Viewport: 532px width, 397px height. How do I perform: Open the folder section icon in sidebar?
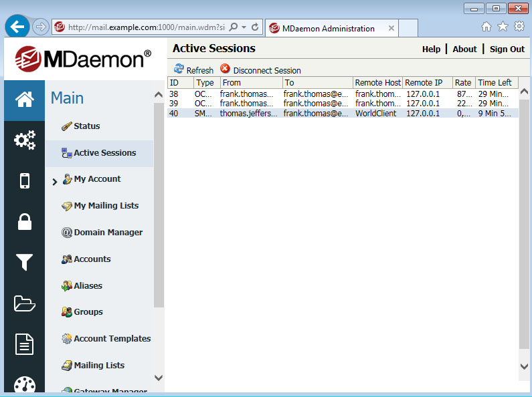tap(25, 303)
